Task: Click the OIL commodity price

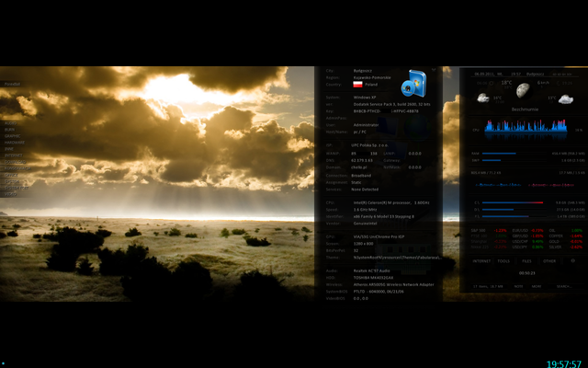Action: (x=566, y=231)
